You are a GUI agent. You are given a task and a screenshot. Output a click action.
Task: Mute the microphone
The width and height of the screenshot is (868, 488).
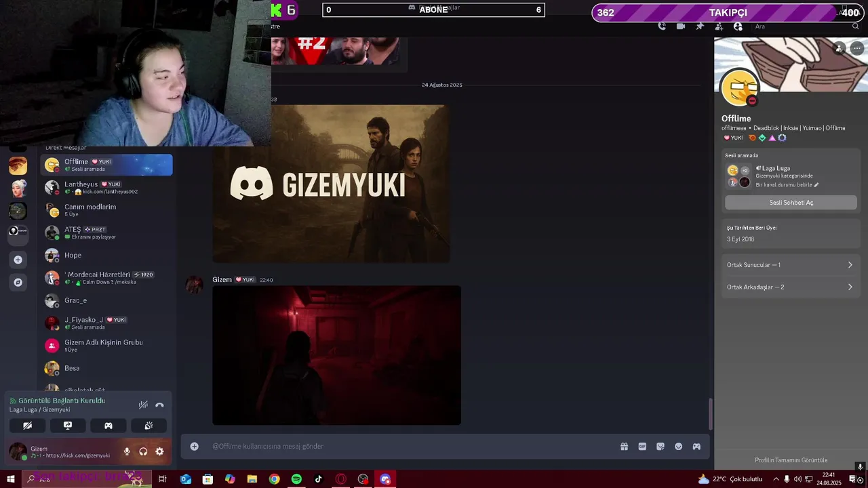[127, 451]
